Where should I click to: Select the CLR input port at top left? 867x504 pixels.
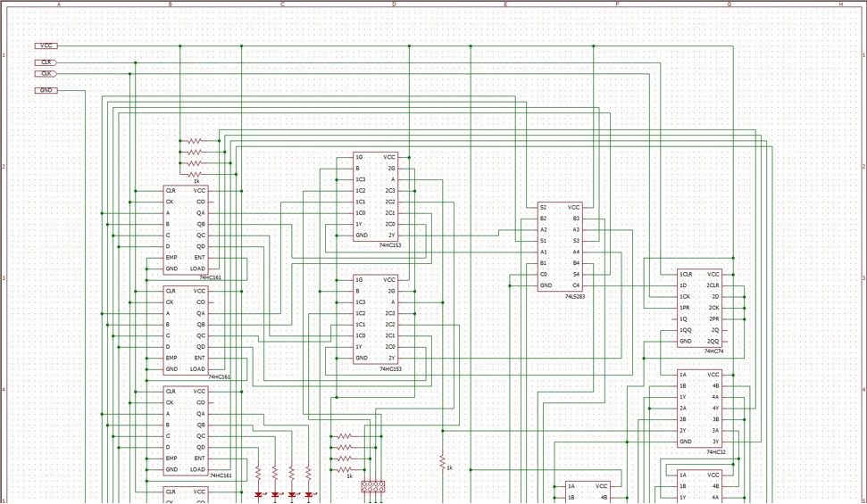point(46,62)
